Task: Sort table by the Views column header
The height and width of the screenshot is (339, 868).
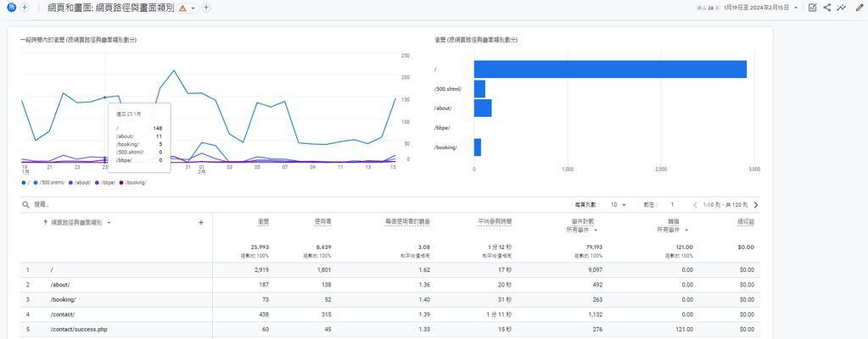Action: click(264, 221)
